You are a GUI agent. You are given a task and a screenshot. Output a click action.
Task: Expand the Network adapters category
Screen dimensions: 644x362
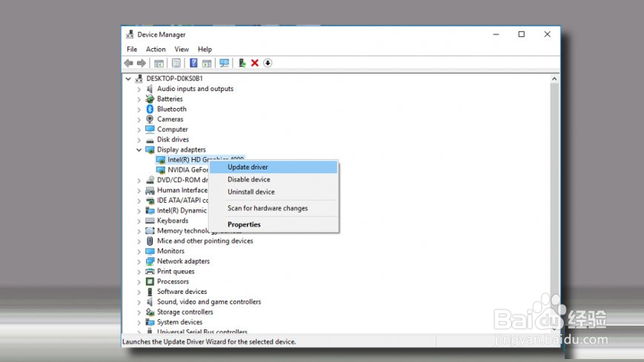pyautogui.click(x=139, y=261)
